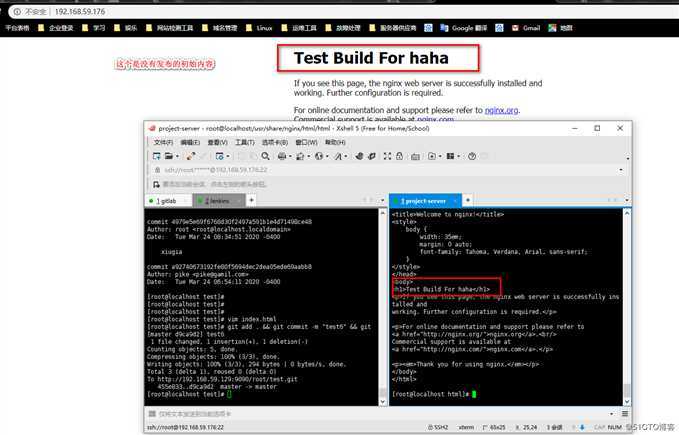
Task: Click the compose bar text input
Action: [x=381, y=414]
